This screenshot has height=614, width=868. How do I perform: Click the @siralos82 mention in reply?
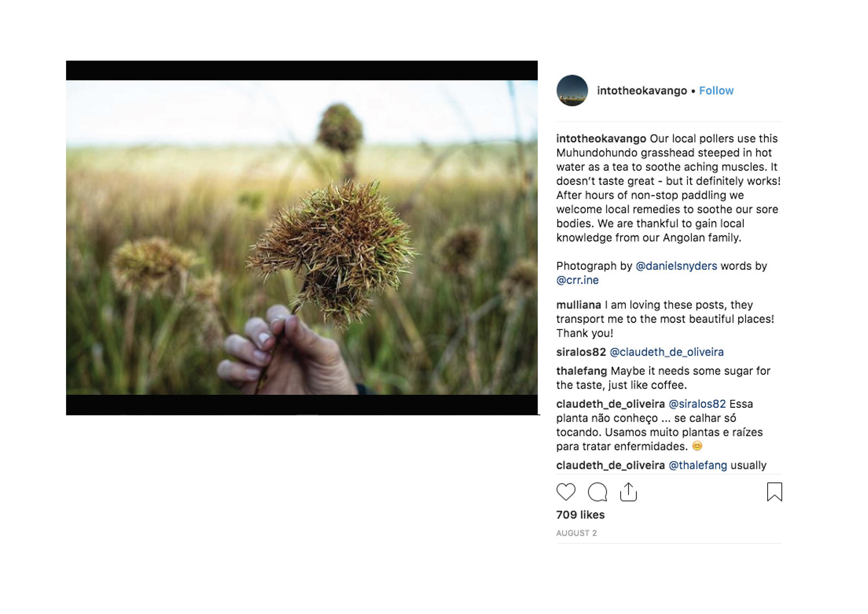[x=697, y=404]
